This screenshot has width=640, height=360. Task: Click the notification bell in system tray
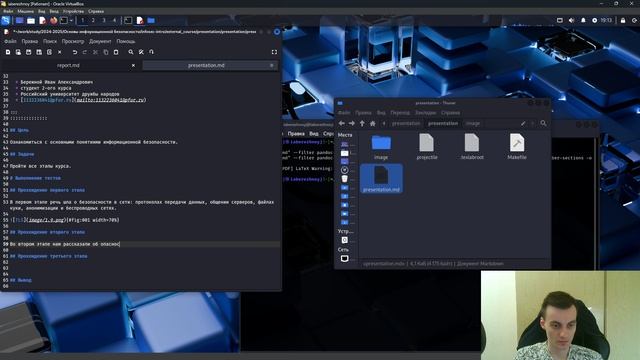pyautogui.click(x=583, y=20)
